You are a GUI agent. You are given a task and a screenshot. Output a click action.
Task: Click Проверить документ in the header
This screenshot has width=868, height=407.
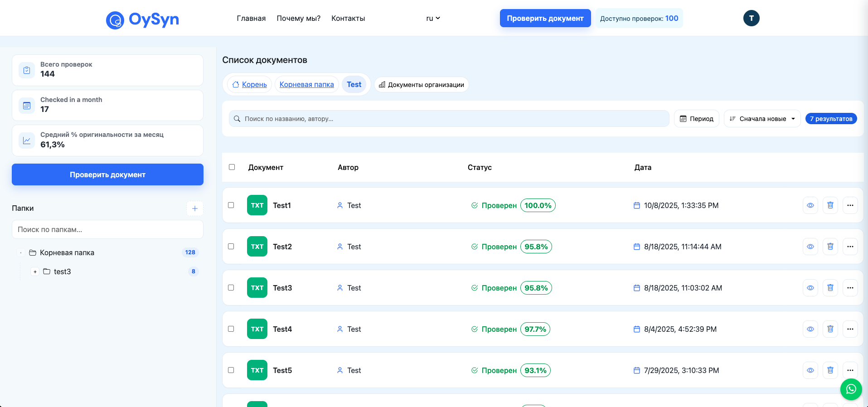tap(545, 18)
